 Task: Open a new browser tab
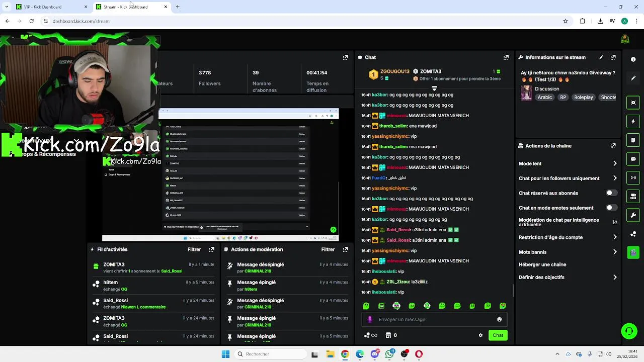pyautogui.click(x=178, y=7)
